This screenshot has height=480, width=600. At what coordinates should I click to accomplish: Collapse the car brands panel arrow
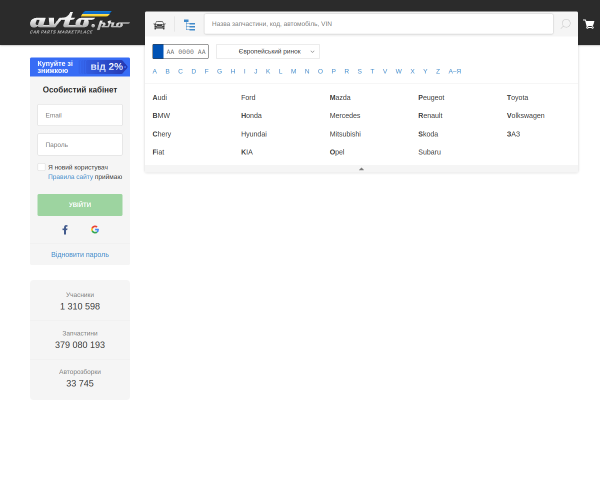361,169
